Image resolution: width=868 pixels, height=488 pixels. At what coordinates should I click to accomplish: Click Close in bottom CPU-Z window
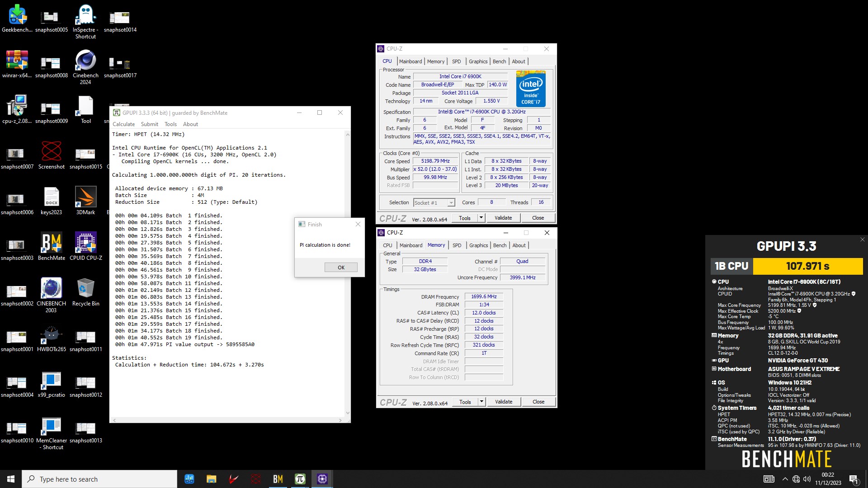(x=538, y=402)
